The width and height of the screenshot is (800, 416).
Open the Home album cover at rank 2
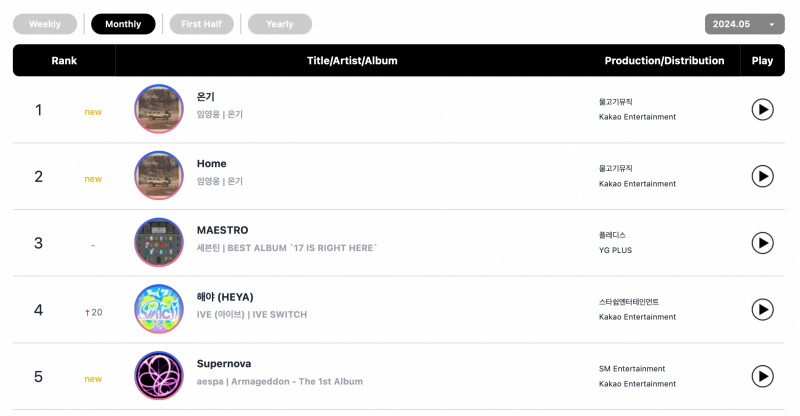tap(159, 176)
